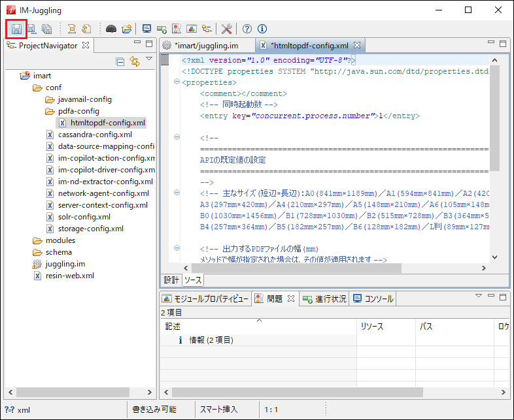The height and width of the screenshot is (420, 514).
Task: Collapse all items in ProjectNavigator
Action: point(120,61)
